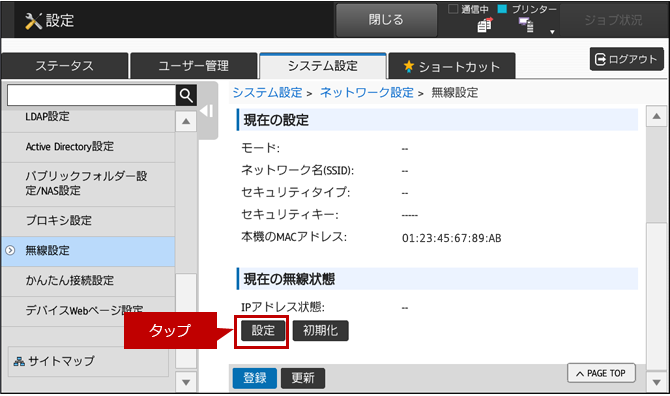Click the main panel scroll down arrow

[x=656, y=382]
